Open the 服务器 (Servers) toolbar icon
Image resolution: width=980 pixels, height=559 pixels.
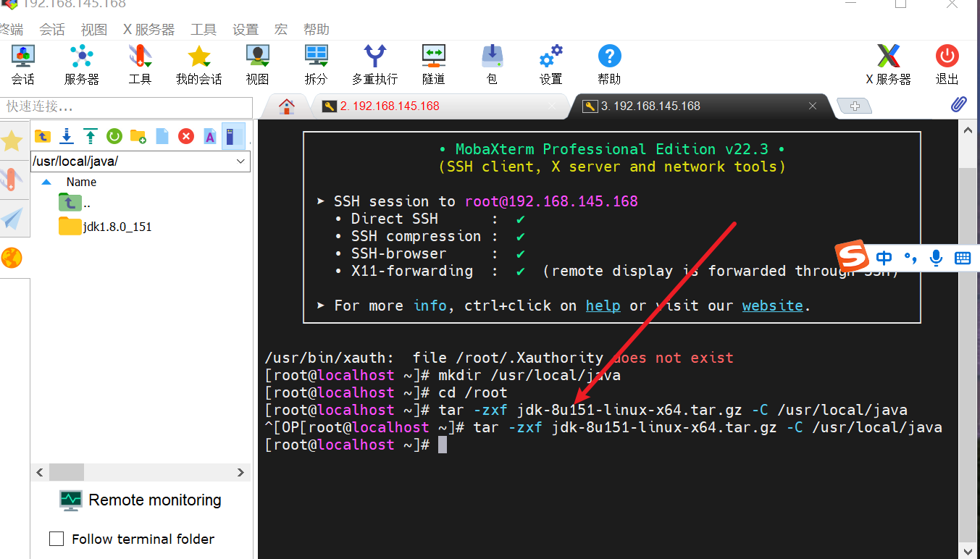click(x=81, y=64)
